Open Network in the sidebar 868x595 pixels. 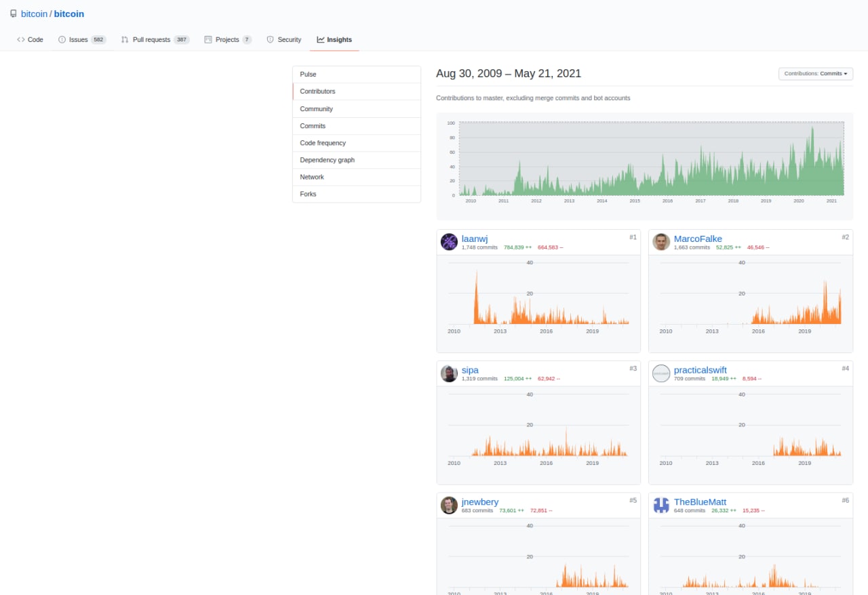(x=357, y=177)
